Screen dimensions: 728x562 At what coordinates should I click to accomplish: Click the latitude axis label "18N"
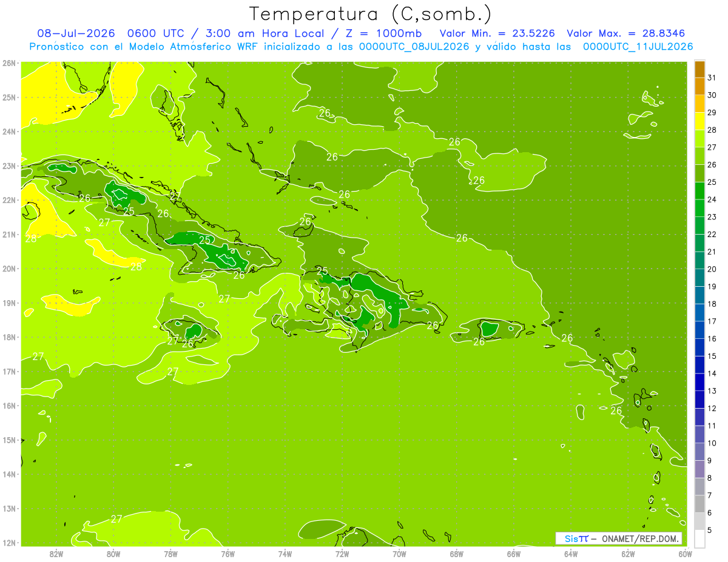9,337
